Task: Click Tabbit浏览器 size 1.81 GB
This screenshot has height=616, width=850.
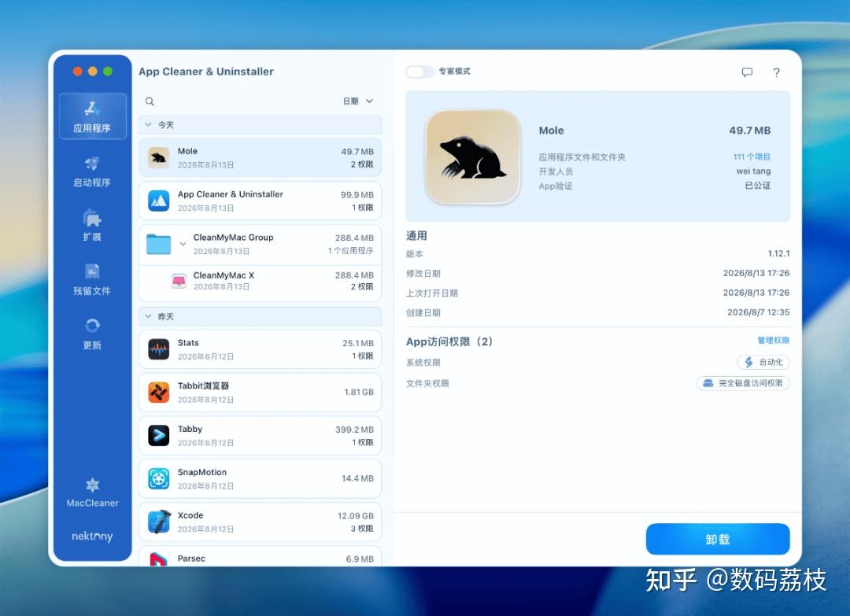Action: tap(359, 392)
